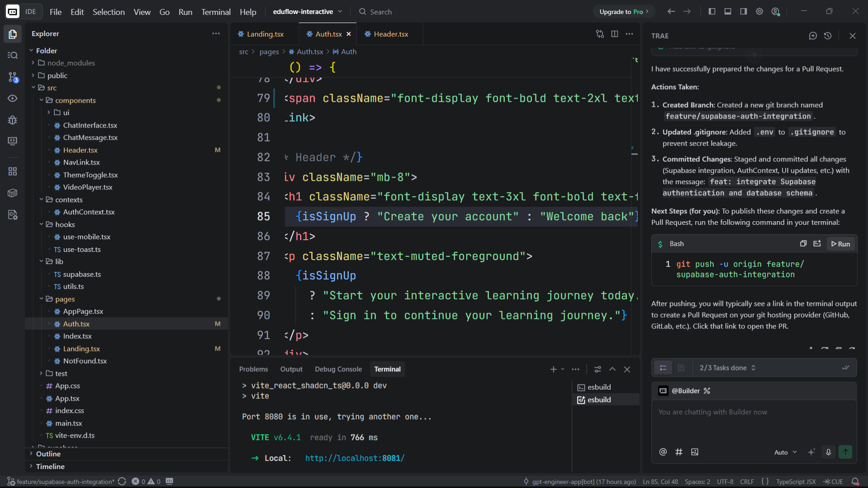This screenshot has height=488, width=868.
Task: Open chat history in TRAE panel
Action: coord(828,36)
